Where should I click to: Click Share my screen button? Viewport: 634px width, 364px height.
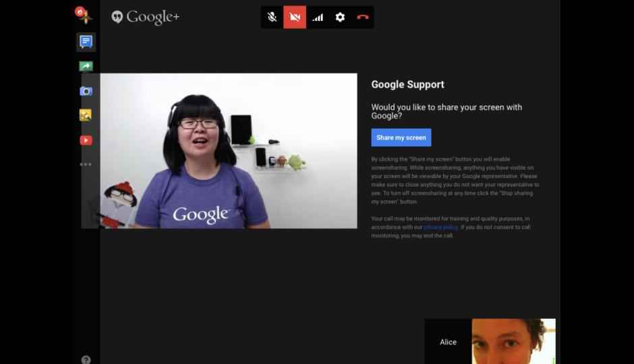[x=401, y=138]
